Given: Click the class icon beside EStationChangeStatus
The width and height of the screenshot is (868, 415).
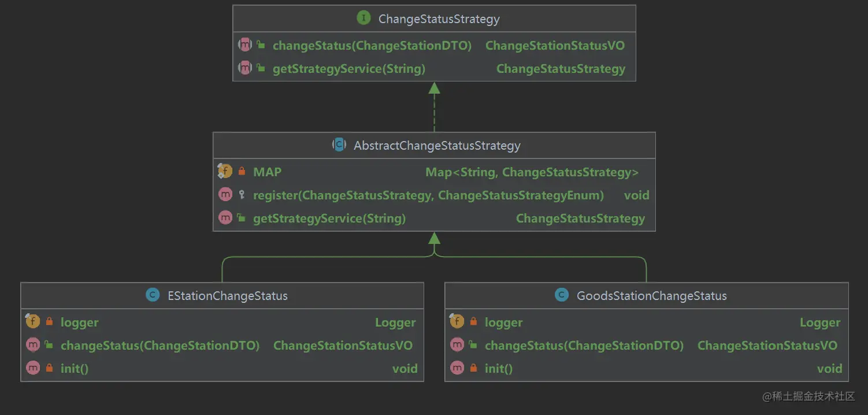Looking at the screenshot, I should pos(153,295).
